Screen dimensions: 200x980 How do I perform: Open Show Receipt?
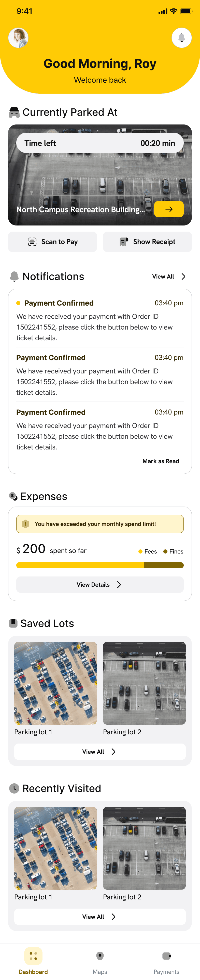click(147, 242)
